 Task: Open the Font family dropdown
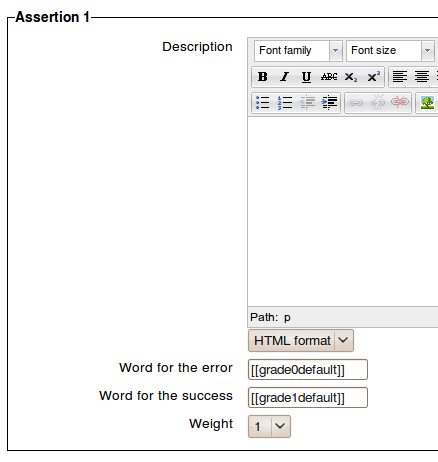point(298,51)
